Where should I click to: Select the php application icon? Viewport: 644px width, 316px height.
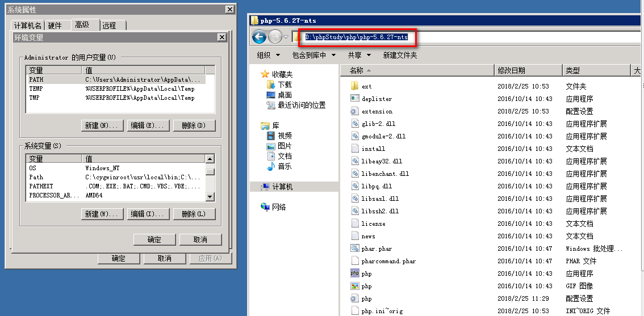tap(355, 273)
